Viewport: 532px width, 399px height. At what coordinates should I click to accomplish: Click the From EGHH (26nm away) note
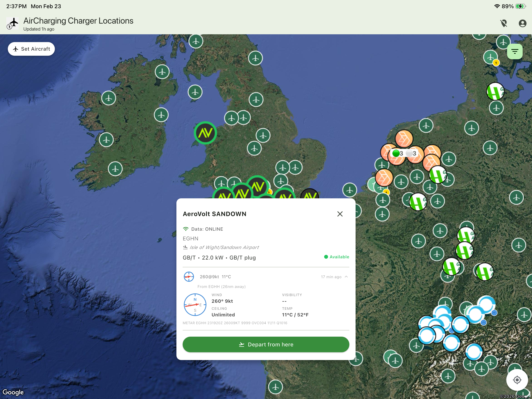pyautogui.click(x=222, y=287)
